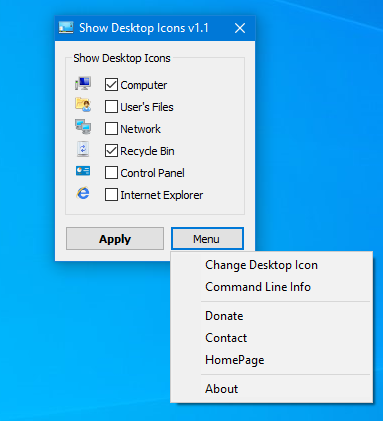Click the Control Panel icon
Viewport: 383px width, 421px height.
pyautogui.click(x=83, y=171)
